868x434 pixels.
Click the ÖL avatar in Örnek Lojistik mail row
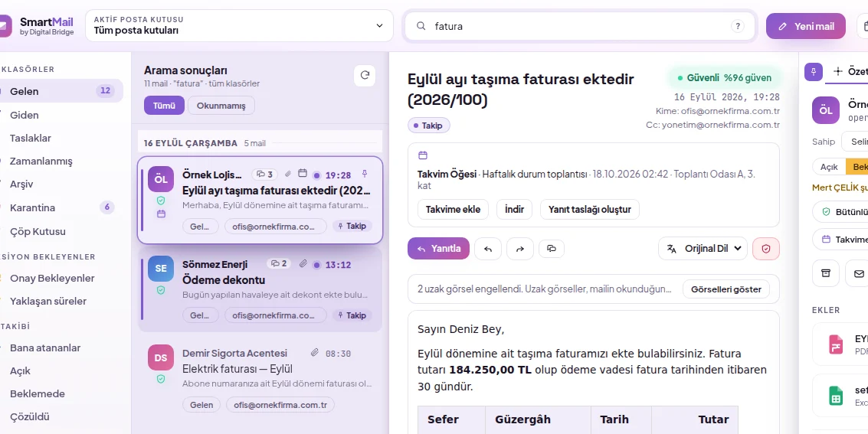[161, 179]
